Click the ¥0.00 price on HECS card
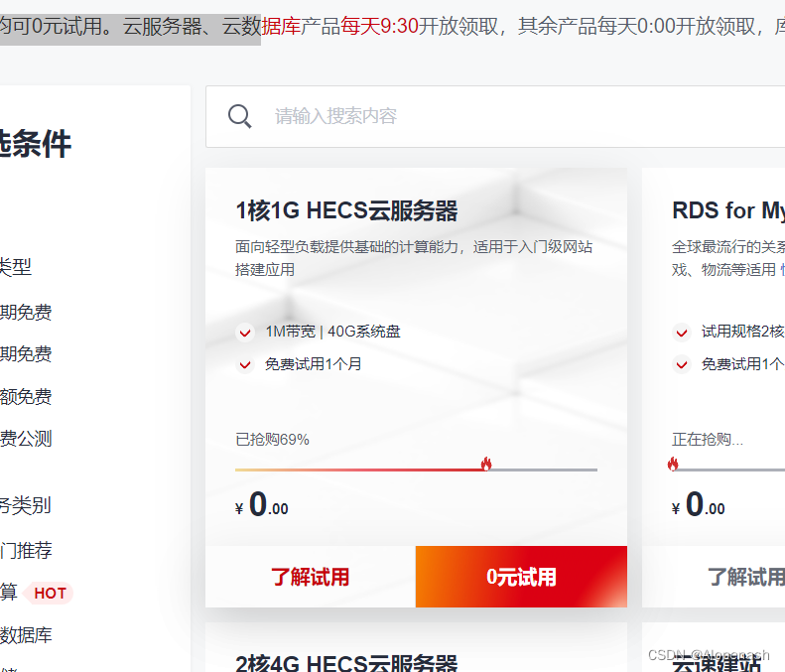The image size is (785, 672). click(261, 504)
